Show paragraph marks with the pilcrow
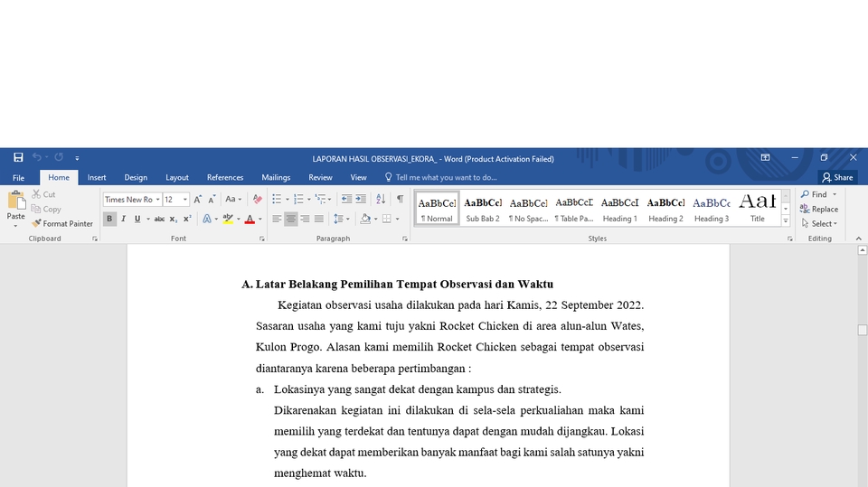 pos(400,199)
